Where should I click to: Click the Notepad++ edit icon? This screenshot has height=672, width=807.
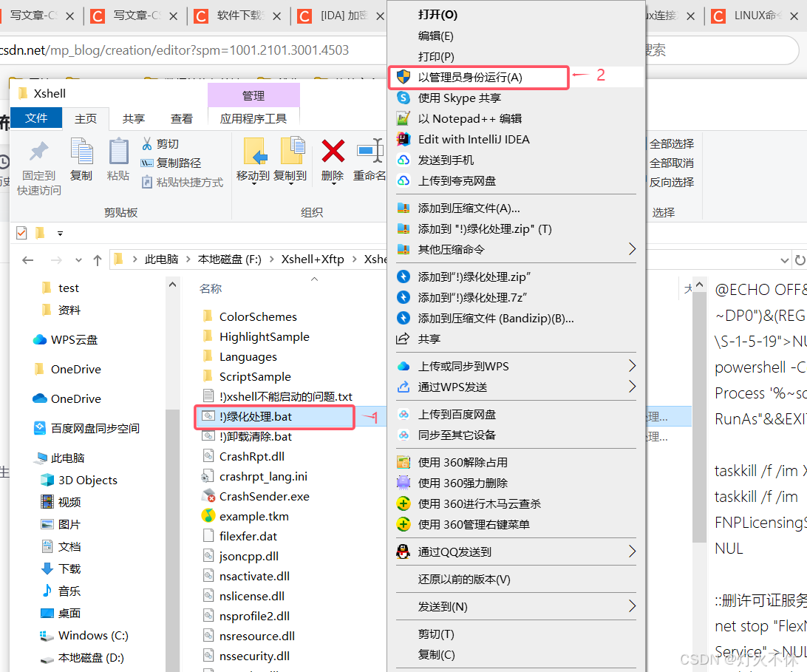(x=403, y=118)
